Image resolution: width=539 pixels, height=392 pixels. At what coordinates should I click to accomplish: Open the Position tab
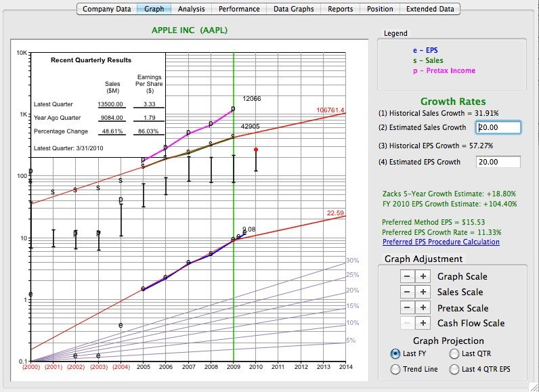point(380,9)
